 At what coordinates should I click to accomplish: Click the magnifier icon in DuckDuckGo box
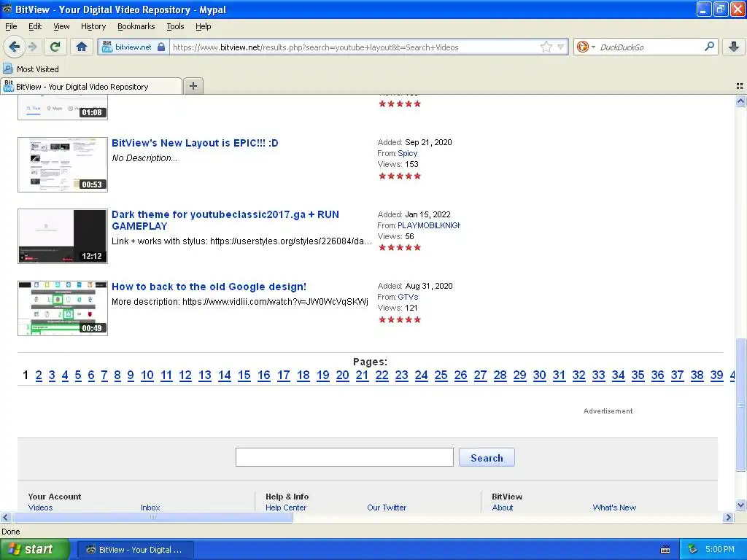pos(709,46)
